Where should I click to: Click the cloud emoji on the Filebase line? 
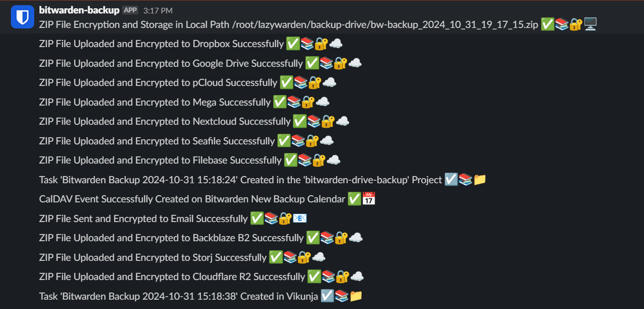click(334, 160)
